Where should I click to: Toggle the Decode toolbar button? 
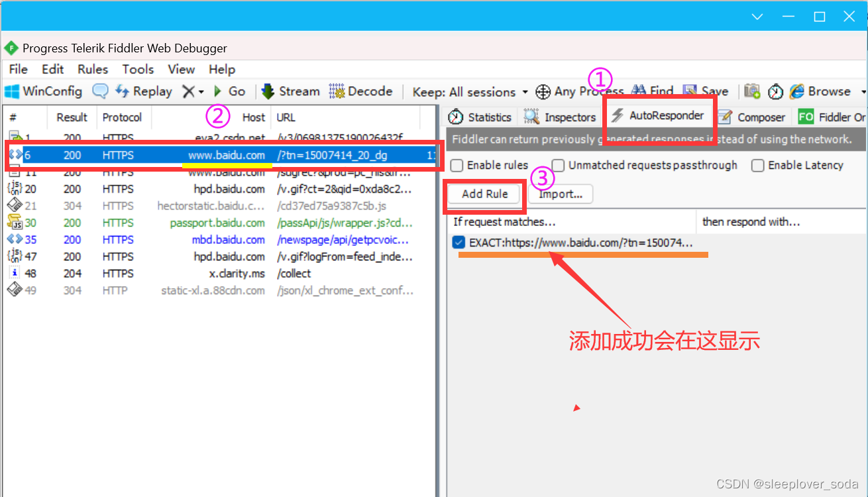360,91
